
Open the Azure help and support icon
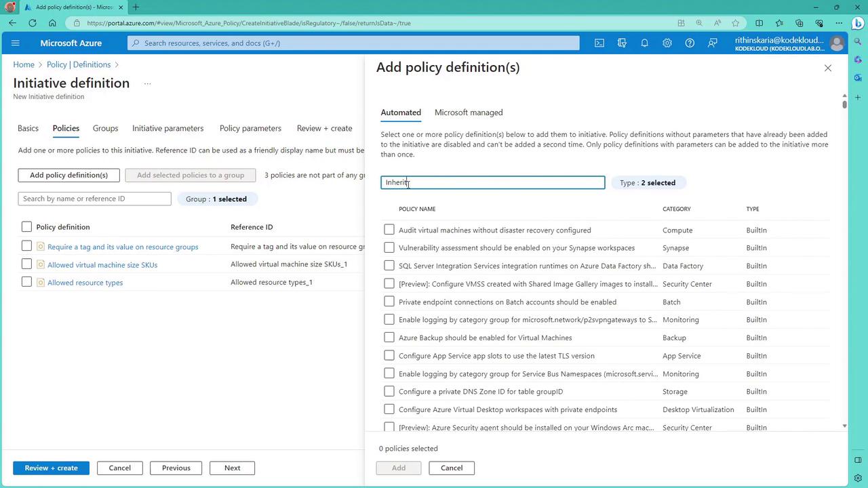click(x=690, y=43)
